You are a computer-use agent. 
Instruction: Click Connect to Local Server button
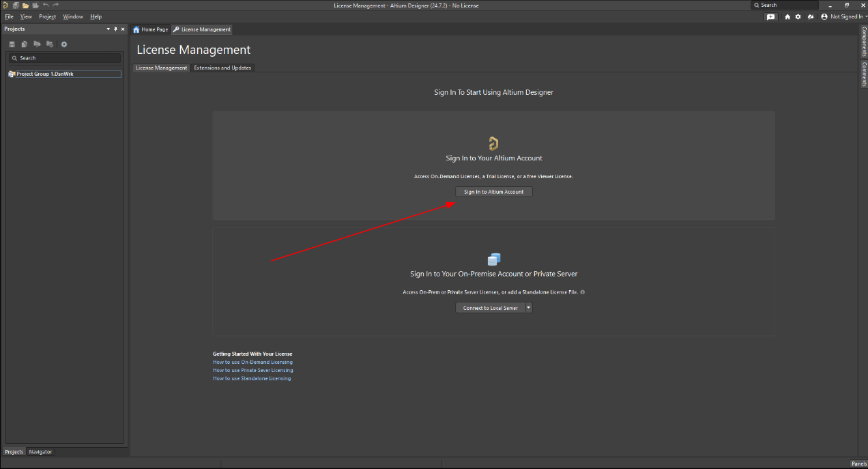[x=491, y=308]
